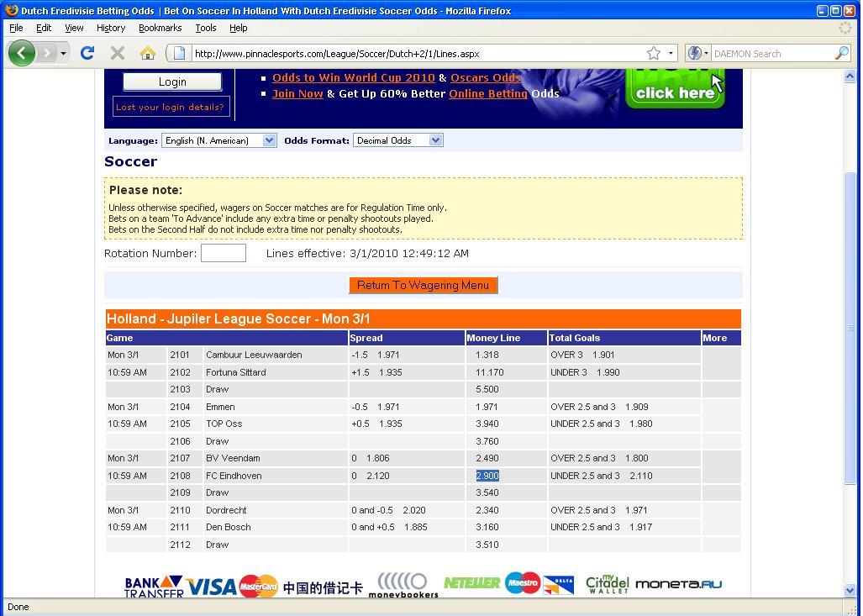Click the Rotation Number input box
Viewport: 863px width, 616px height.
click(223, 253)
